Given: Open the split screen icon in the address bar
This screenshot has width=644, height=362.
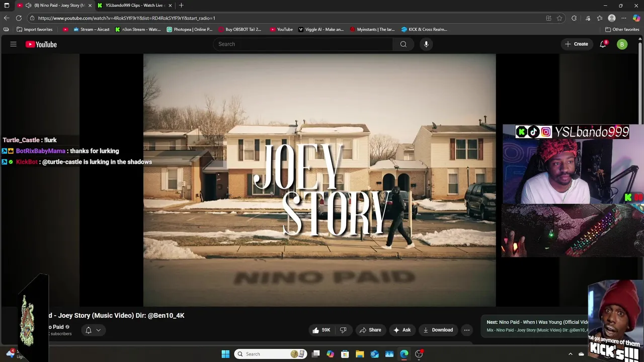Looking at the screenshot, I should pos(548,18).
